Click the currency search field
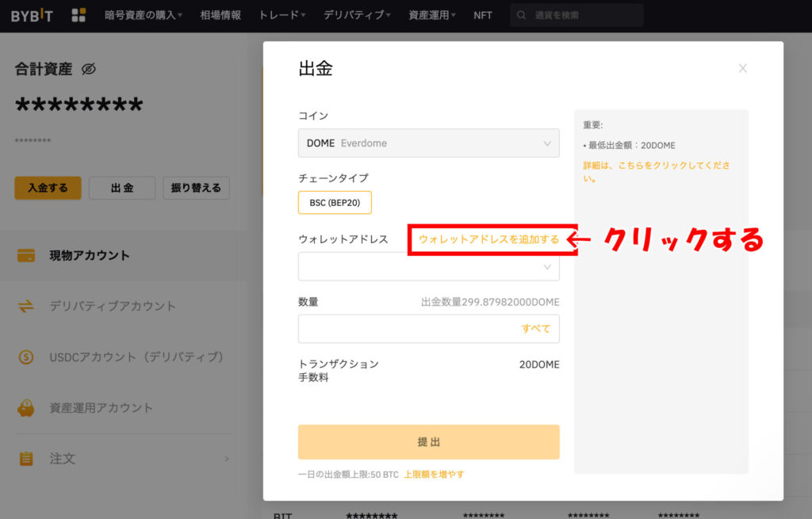The height and width of the screenshot is (519, 812). [x=577, y=16]
